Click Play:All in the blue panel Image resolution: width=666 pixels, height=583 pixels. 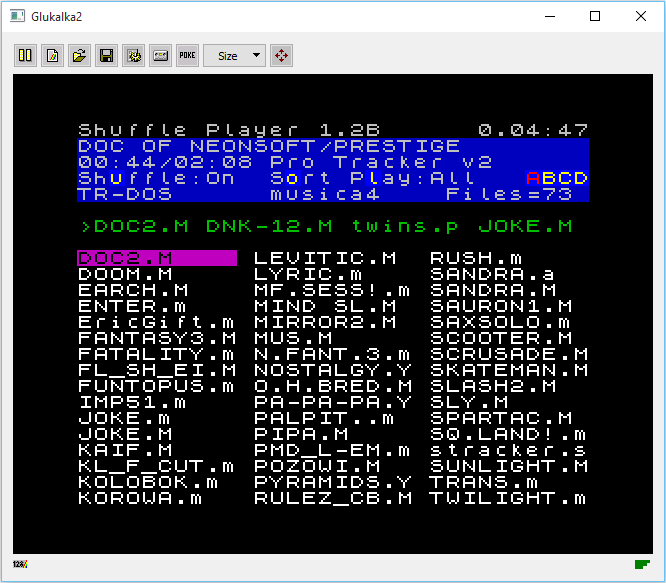(412, 178)
